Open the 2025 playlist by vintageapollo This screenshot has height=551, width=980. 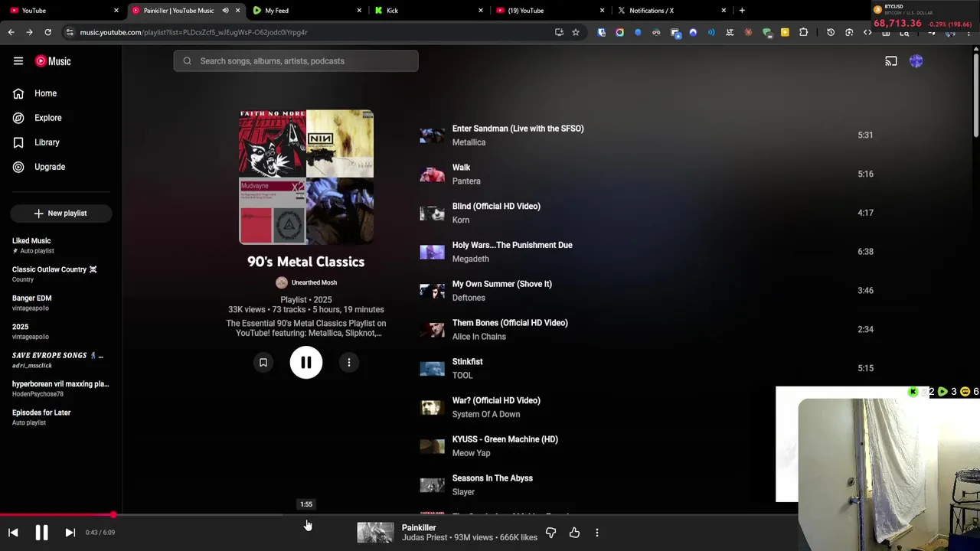point(61,331)
